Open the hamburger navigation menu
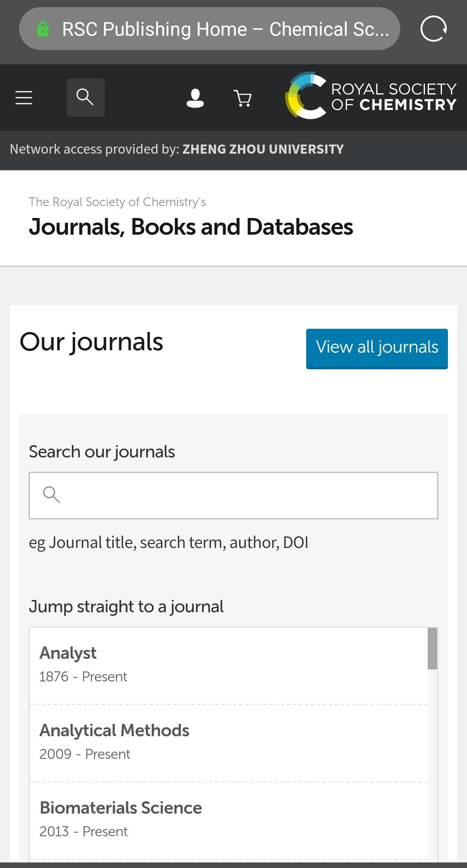Viewport: 467px width, 868px height. [24, 98]
